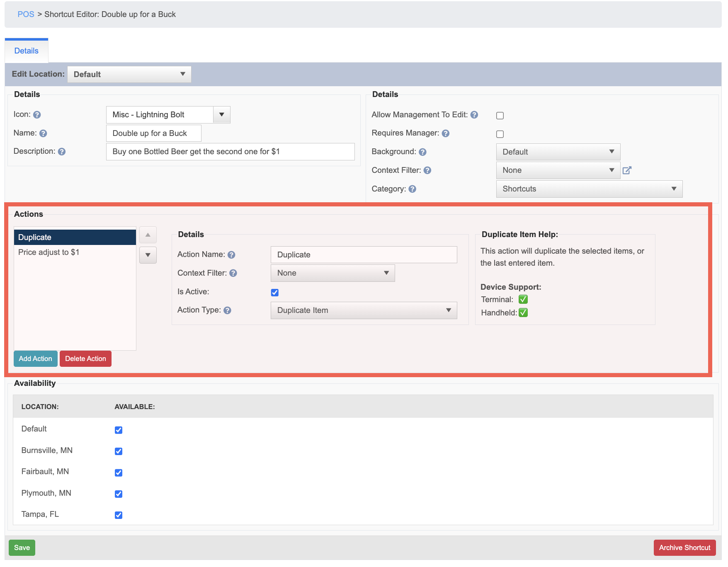Move selected action up with arrow button
The height and width of the screenshot is (567, 728).
(148, 235)
